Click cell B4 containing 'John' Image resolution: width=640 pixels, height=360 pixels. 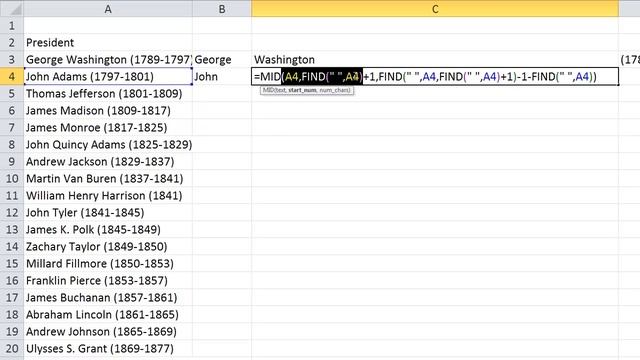[x=222, y=77]
